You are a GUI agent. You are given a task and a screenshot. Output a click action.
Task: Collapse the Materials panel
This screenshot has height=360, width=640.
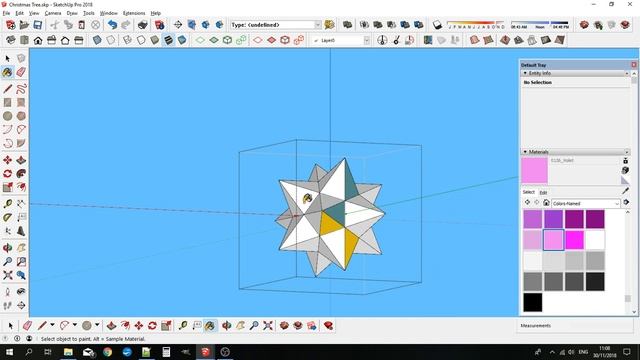click(x=525, y=152)
